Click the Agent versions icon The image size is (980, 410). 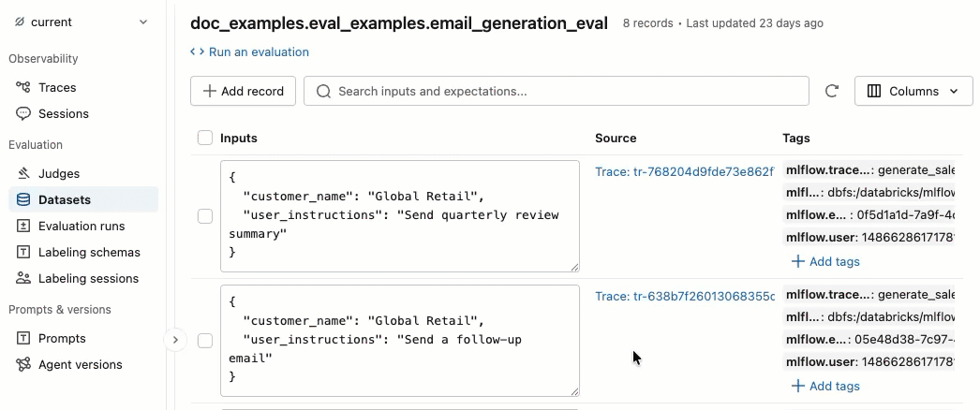point(23,364)
